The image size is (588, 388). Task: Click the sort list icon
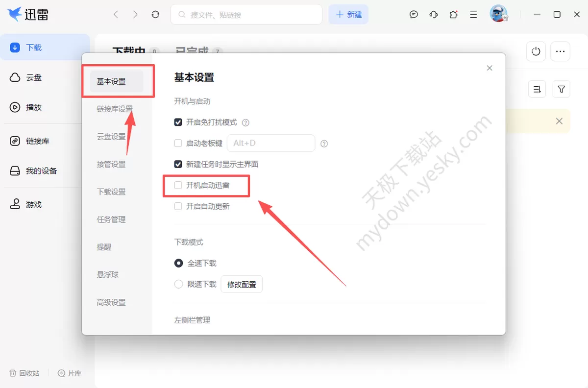point(537,89)
